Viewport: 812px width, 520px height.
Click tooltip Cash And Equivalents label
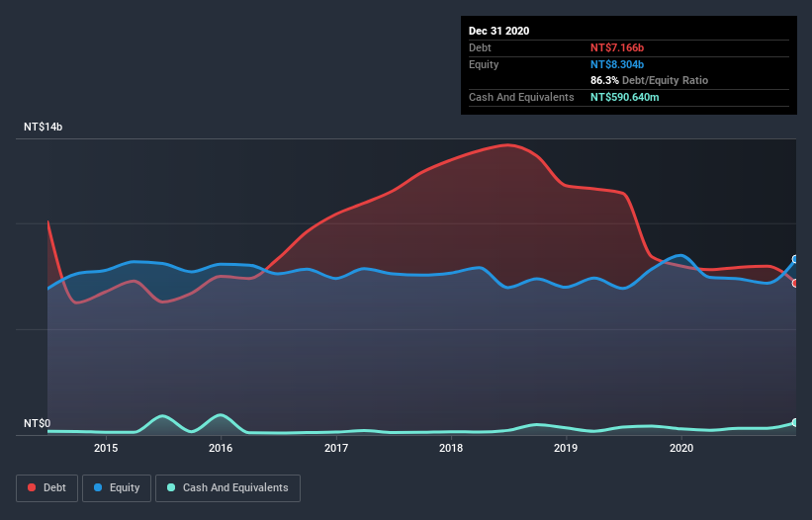521,97
